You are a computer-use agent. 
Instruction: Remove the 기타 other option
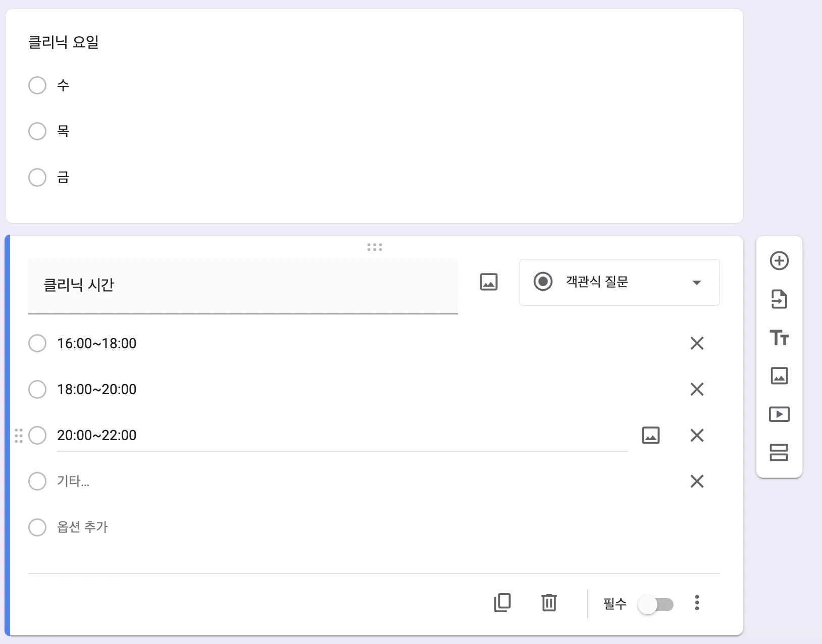click(x=697, y=481)
